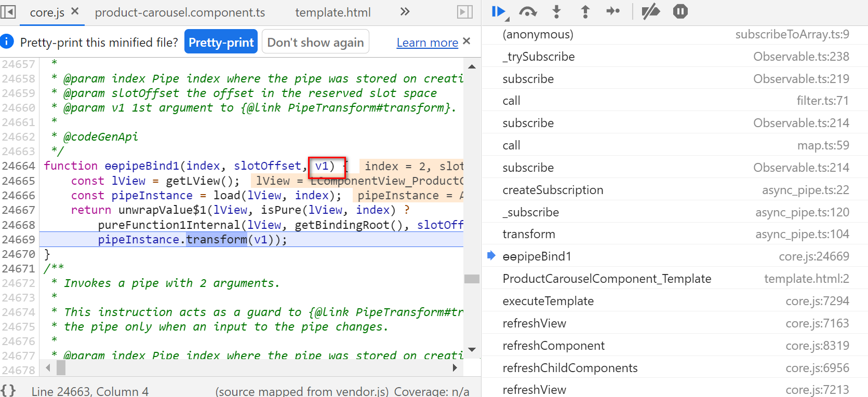
Task: Click the ɵɵpipeBind1 function name in code
Action: [142, 166]
